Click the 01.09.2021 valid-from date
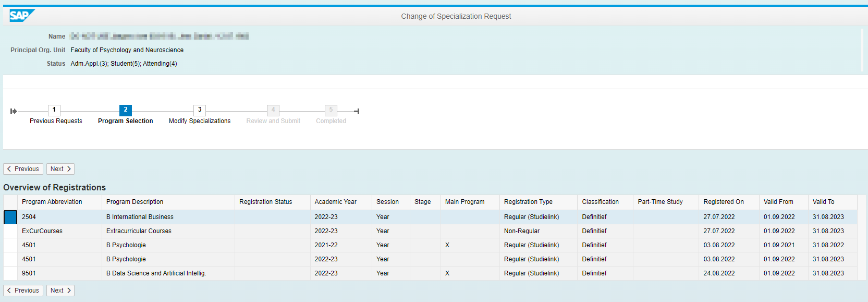 pos(784,245)
